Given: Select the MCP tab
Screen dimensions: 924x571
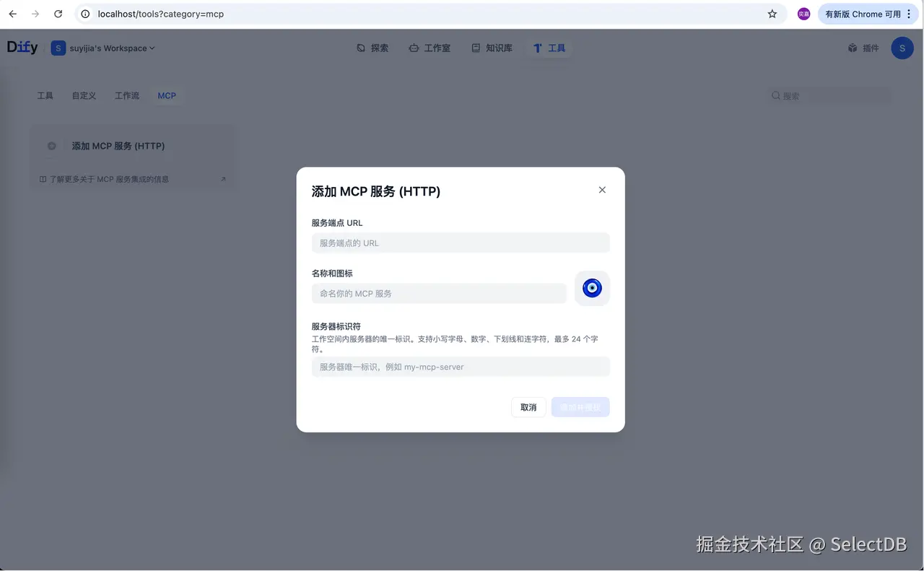Looking at the screenshot, I should tap(167, 95).
